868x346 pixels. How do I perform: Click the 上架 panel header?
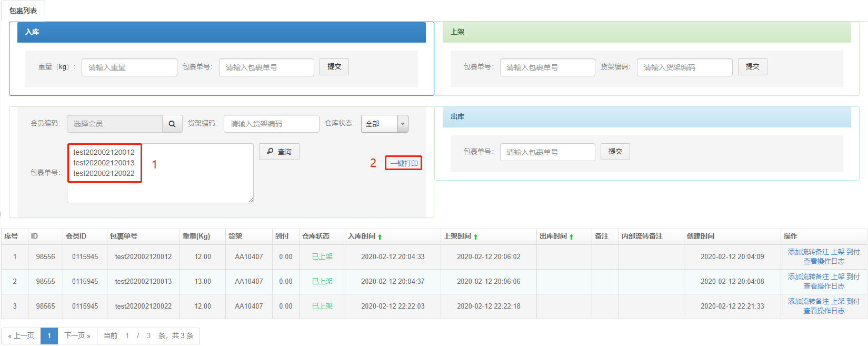(x=647, y=32)
